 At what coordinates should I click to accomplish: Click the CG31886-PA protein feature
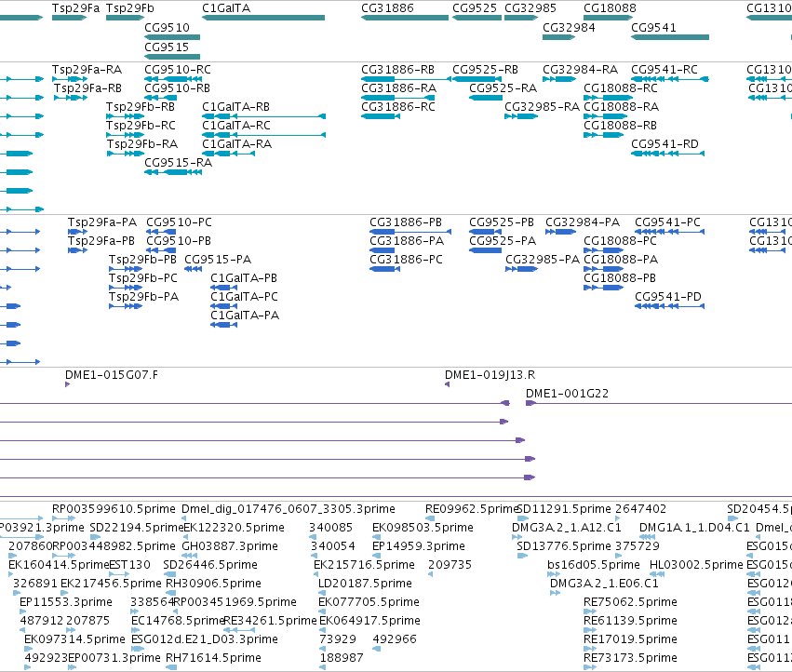[x=382, y=250]
